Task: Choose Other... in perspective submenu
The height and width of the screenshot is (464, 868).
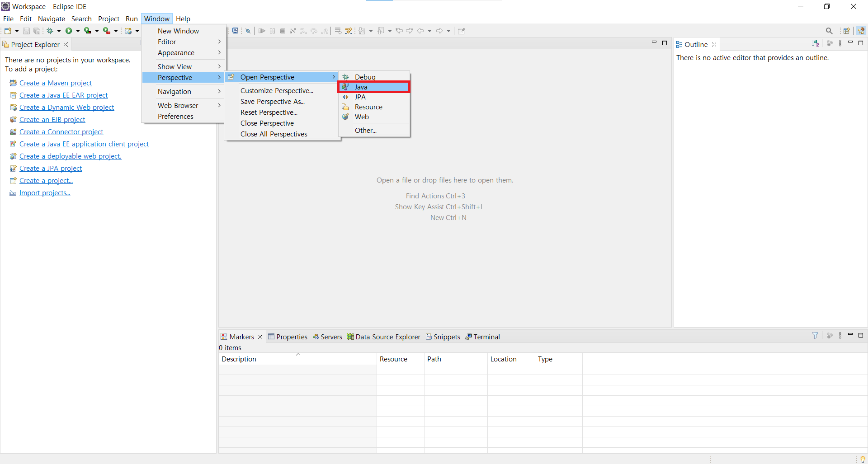Action: coord(373,130)
